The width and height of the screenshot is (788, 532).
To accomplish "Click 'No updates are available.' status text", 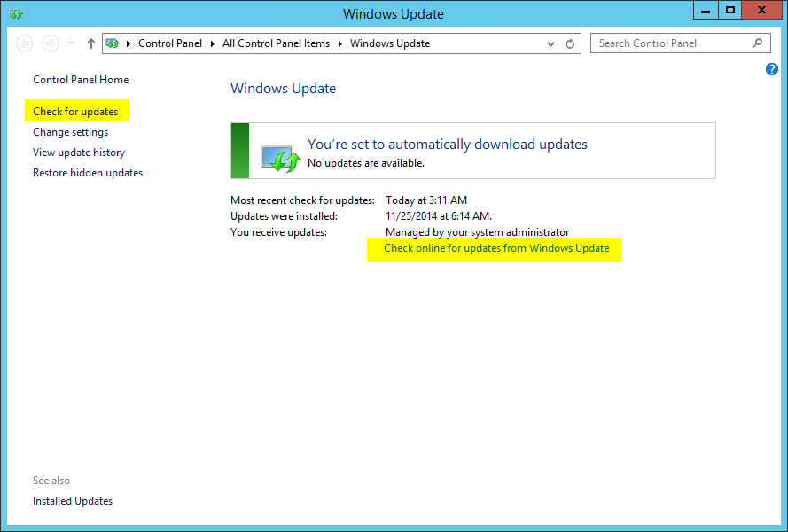I will pos(366,163).
